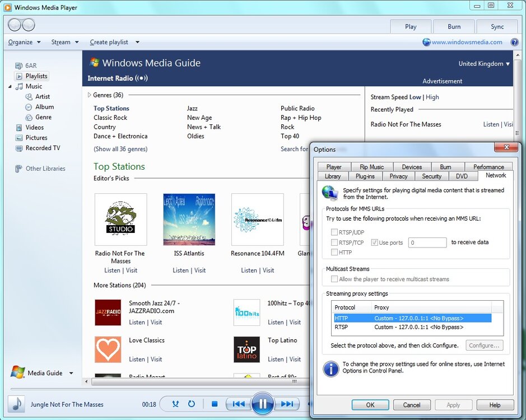The height and width of the screenshot is (420, 526).
Task: Click the now playing music note icon
Action: coord(17,404)
